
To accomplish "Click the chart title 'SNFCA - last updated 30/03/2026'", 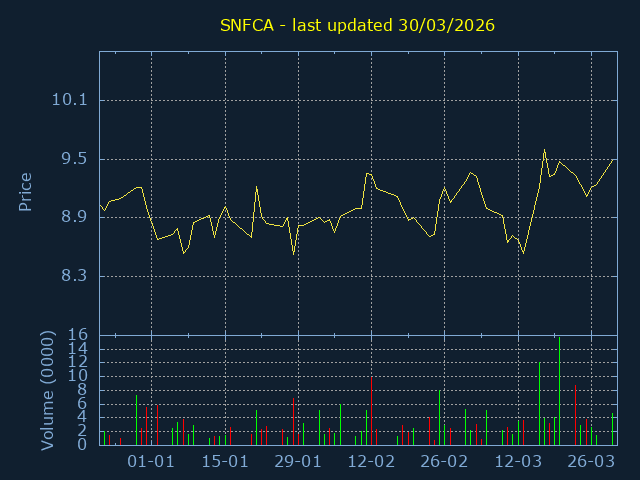I will (357, 25).
